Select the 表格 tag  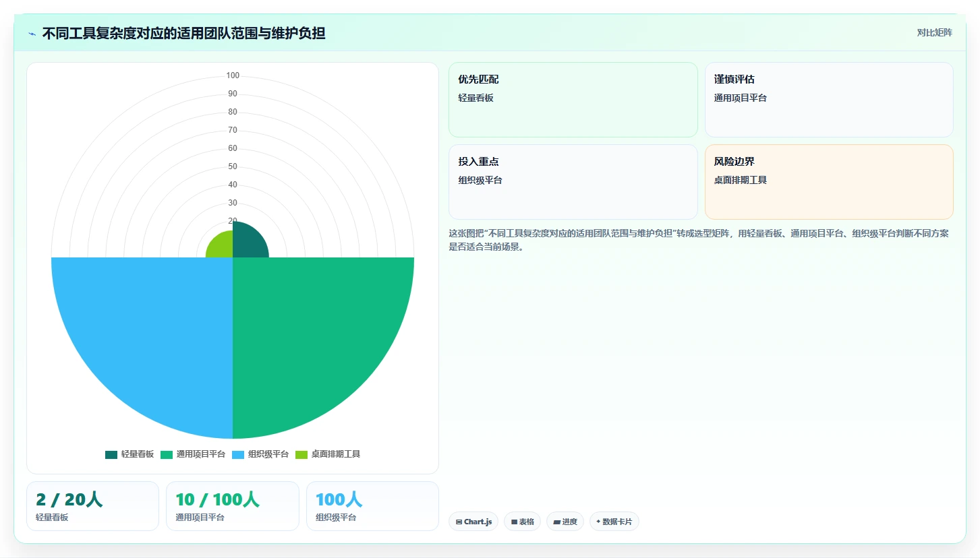click(x=522, y=522)
